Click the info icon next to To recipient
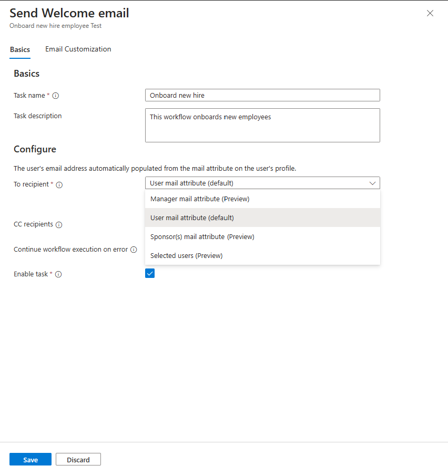The width and height of the screenshot is (448, 476). 59,185
